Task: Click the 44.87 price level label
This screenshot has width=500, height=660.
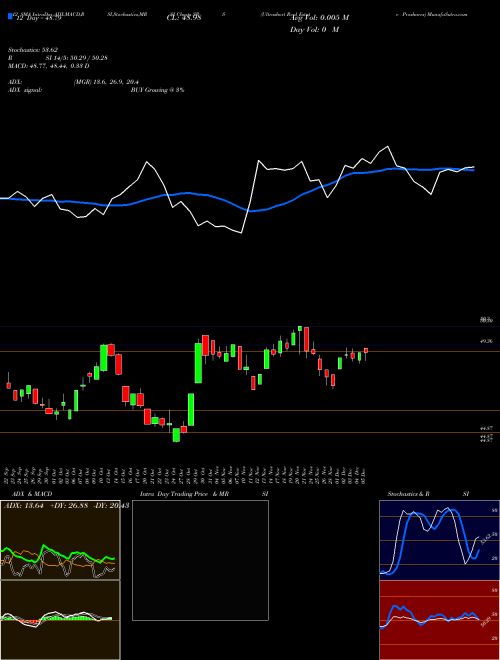Action: (486, 428)
